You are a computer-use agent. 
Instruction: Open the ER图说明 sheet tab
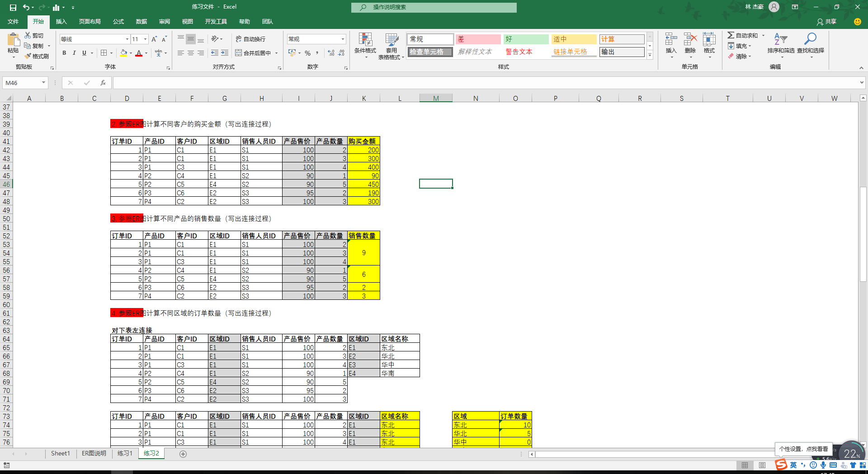coord(94,454)
